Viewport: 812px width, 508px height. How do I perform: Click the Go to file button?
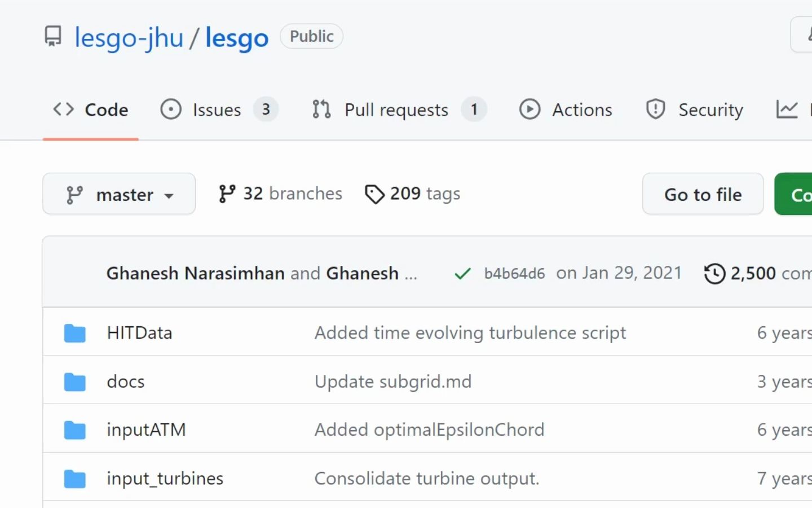(x=703, y=194)
